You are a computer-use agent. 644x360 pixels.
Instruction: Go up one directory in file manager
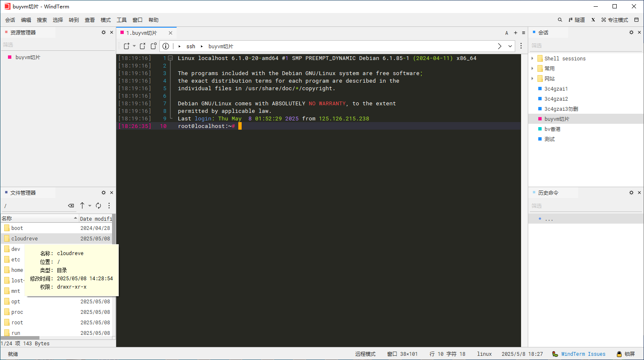coord(82,206)
